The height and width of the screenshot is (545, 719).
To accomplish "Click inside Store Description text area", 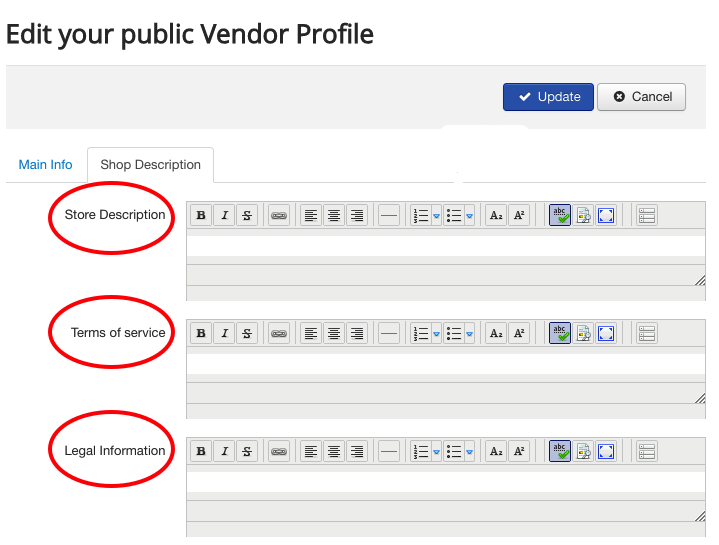I will click(x=446, y=246).
